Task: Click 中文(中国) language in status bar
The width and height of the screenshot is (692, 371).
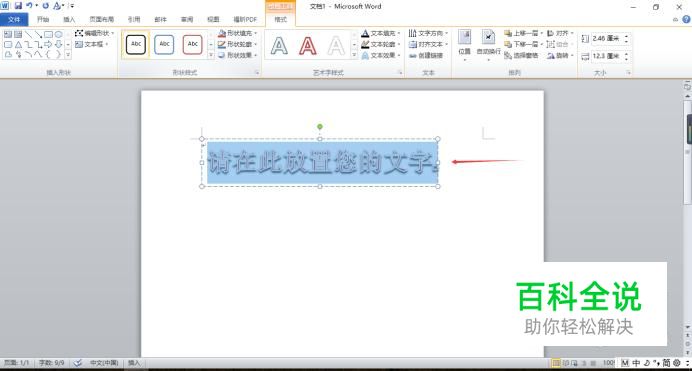Action: click(104, 363)
